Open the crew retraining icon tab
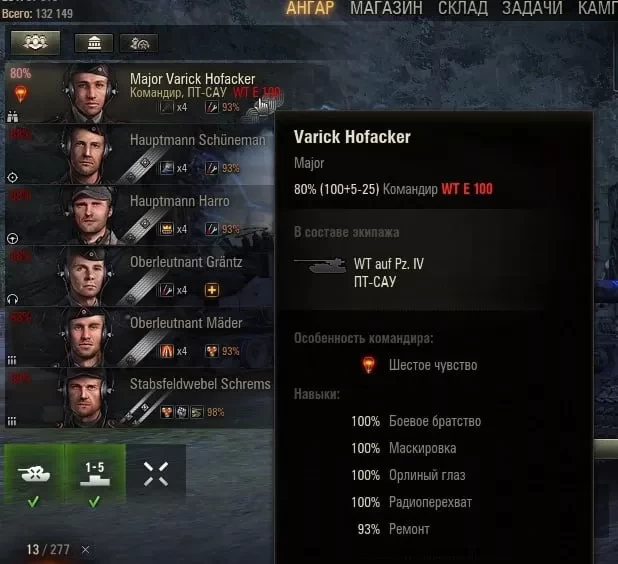 tap(139, 43)
